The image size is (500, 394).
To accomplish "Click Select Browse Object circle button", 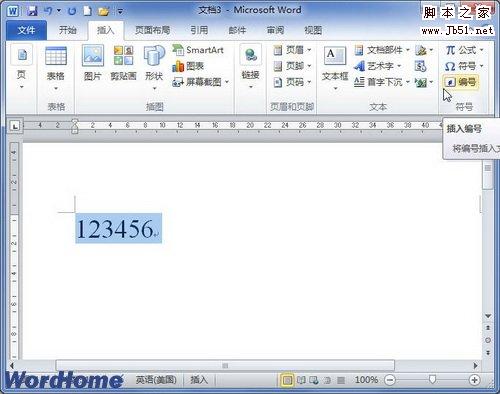I will 488,340.
